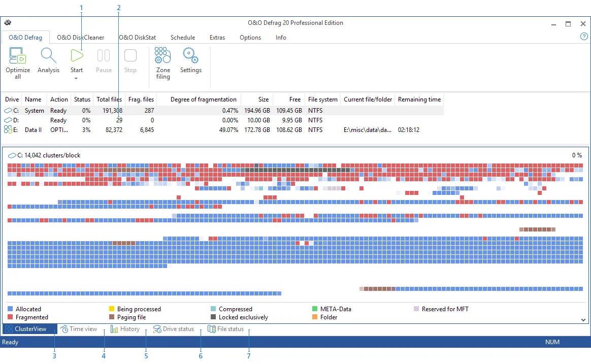Open Defrag Settings via gear icon
The height and width of the screenshot is (364, 591).
point(190,55)
